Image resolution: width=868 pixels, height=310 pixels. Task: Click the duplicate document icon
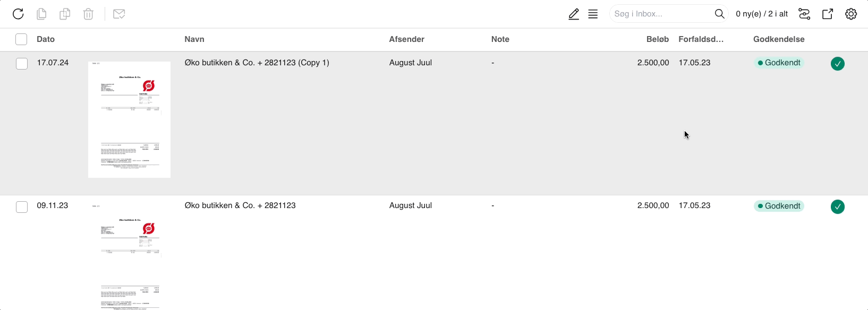tap(65, 14)
